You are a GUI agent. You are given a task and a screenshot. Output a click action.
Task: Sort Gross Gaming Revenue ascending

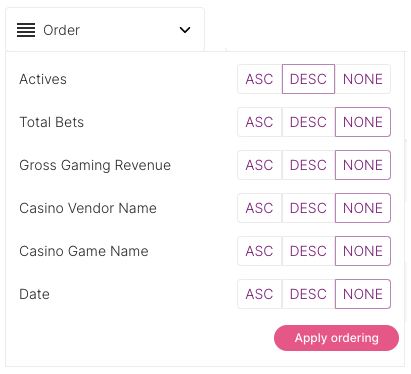click(x=260, y=165)
